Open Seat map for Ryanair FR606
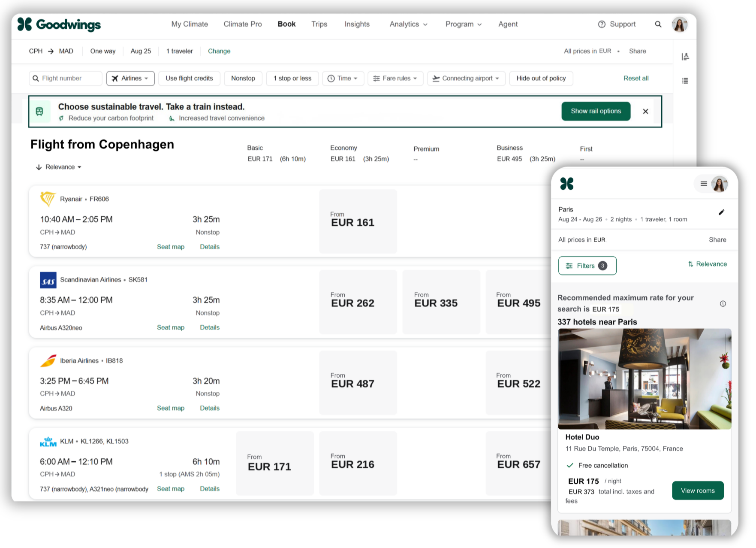The height and width of the screenshot is (548, 756). click(171, 247)
